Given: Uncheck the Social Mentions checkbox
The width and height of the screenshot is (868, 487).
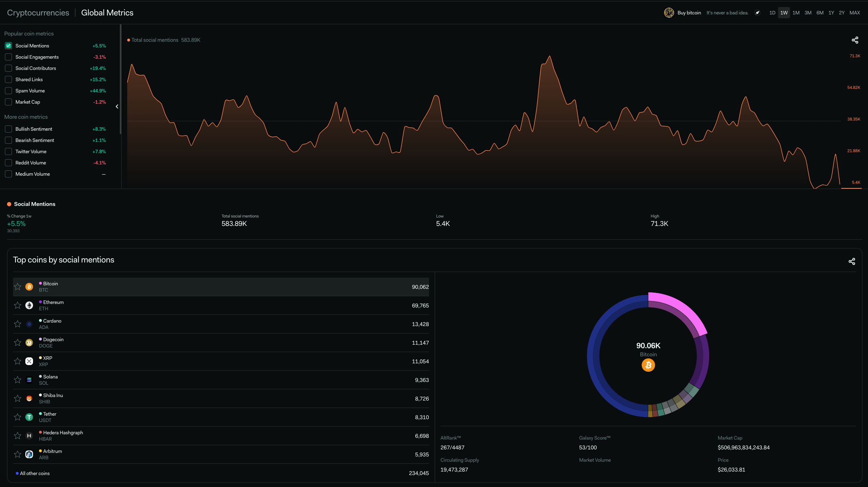Looking at the screenshot, I should (x=8, y=46).
